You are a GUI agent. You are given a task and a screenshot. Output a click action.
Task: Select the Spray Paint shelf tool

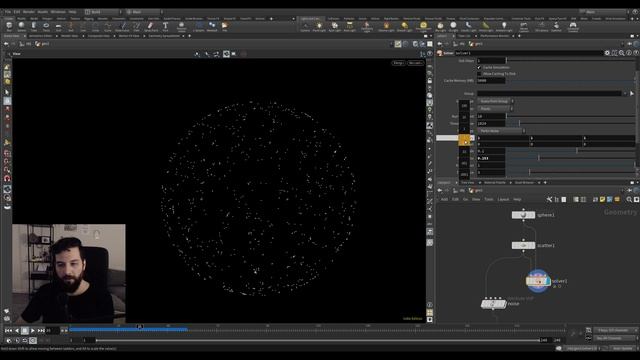click(x=150, y=27)
